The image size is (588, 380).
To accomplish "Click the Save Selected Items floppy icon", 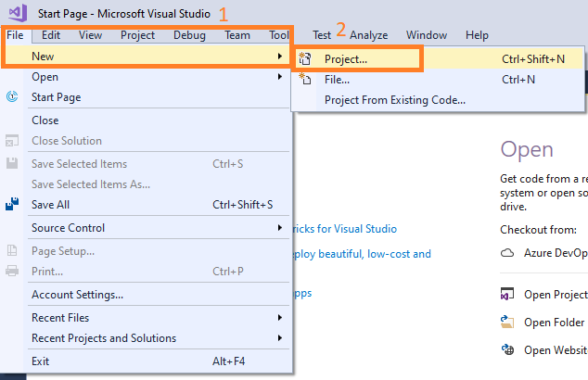I will tap(12, 163).
